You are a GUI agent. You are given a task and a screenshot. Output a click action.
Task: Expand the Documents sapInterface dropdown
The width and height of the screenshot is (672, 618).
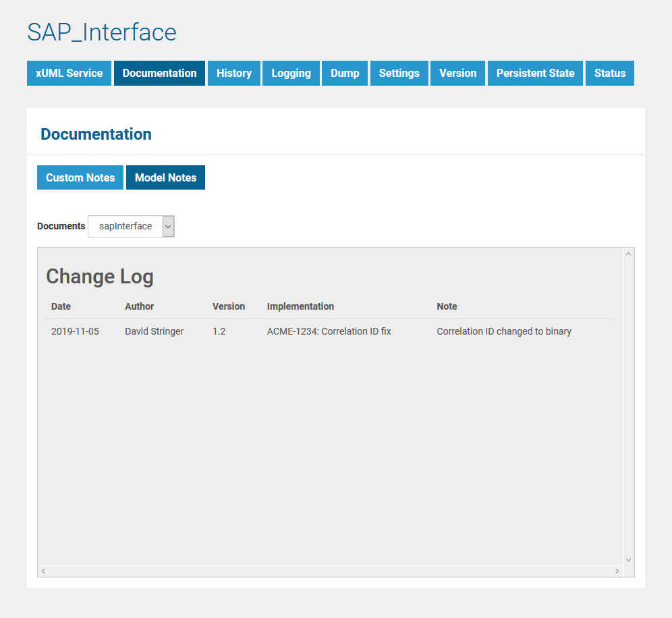pos(131,227)
